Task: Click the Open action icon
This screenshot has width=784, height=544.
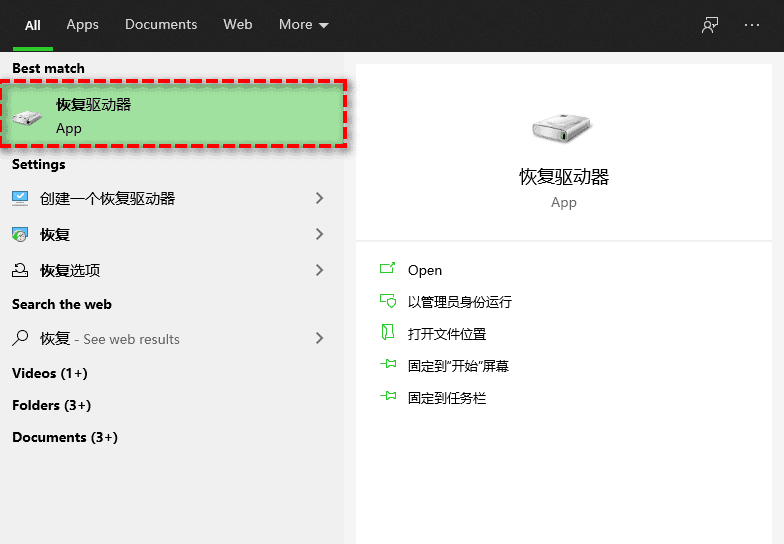Action: pyautogui.click(x=388, y=268)
